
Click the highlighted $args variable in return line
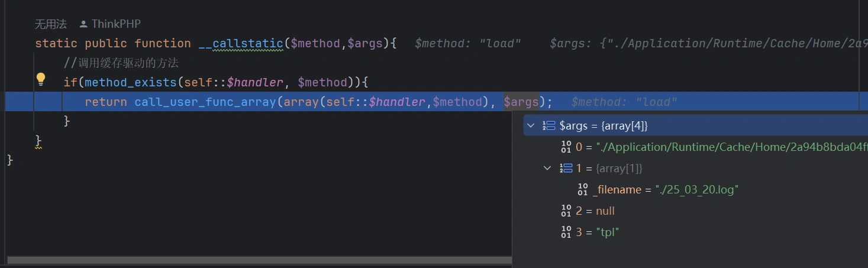pyautogui.click(x=521, y=102)
